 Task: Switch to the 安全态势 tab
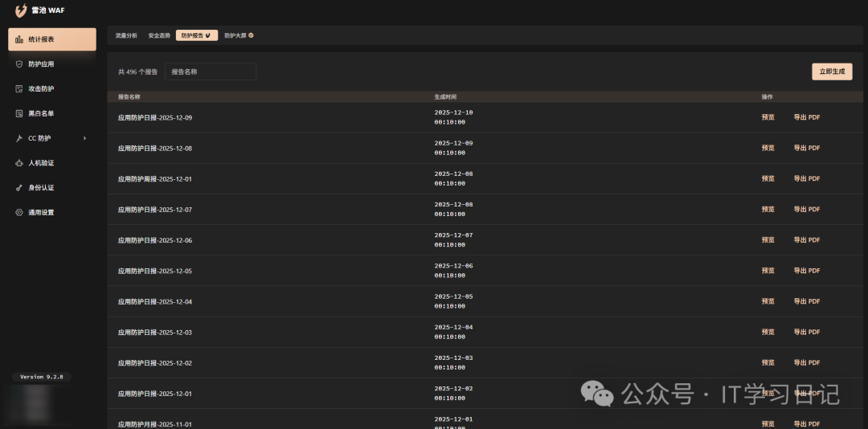(159, 35)
